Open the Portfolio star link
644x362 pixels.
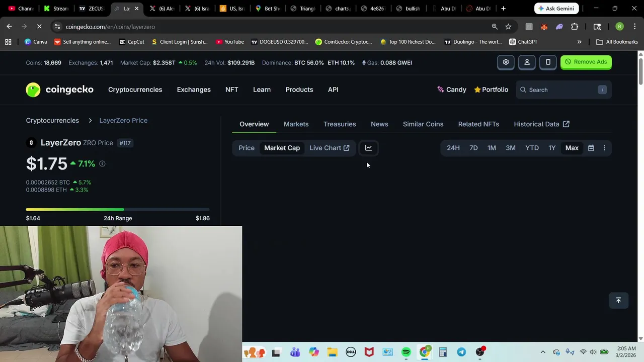click(491, 89)
